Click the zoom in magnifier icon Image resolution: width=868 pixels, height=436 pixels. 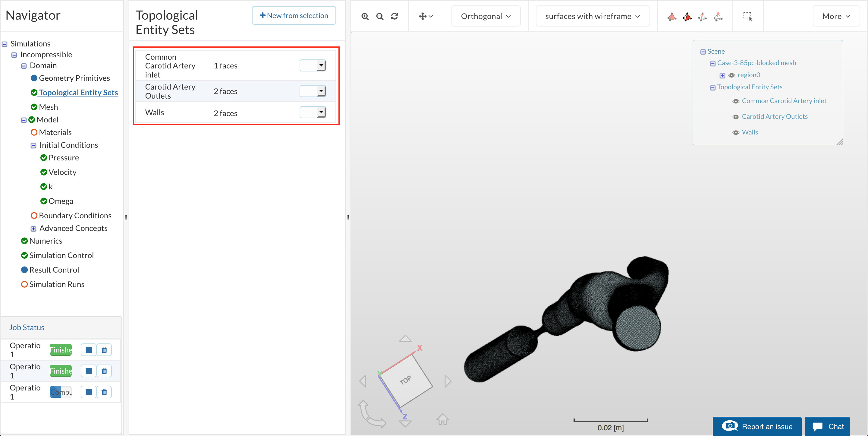pos(365,16)
